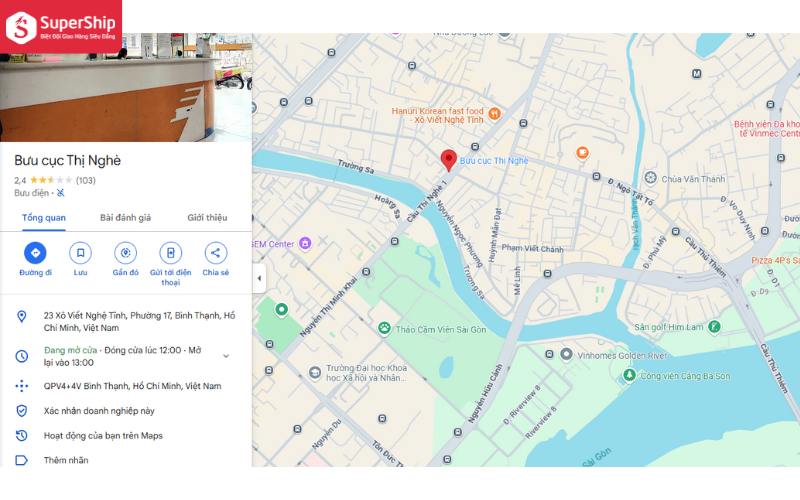
Task: Click the Chùa Văn Thánh temple icon
Action: click(x=651, y=178)
